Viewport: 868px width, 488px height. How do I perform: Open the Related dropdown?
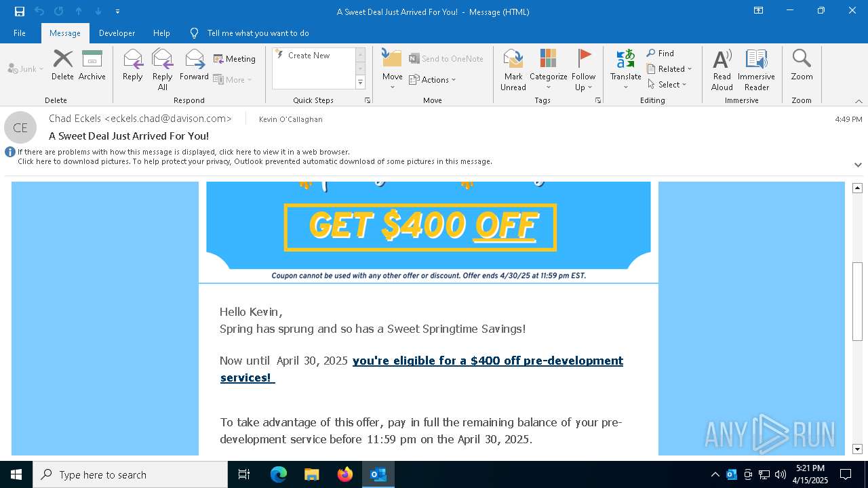[669, 69]
